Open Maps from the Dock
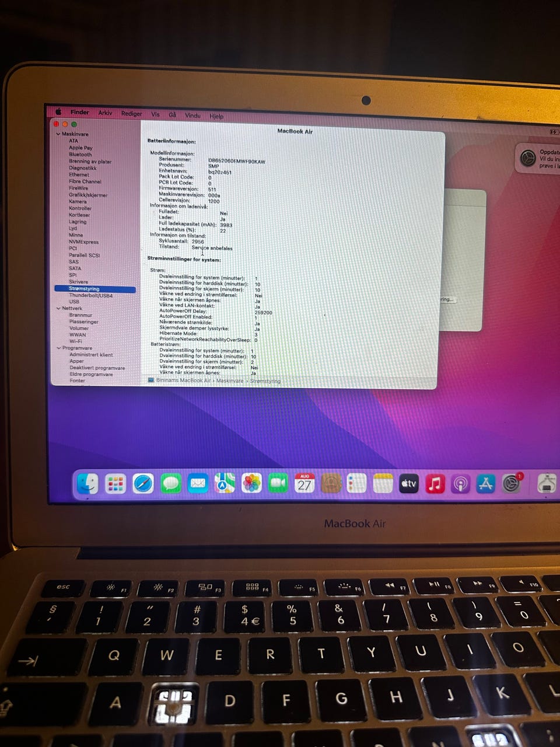This screenshot has height=747, width=560. click(x=225, y=483)
